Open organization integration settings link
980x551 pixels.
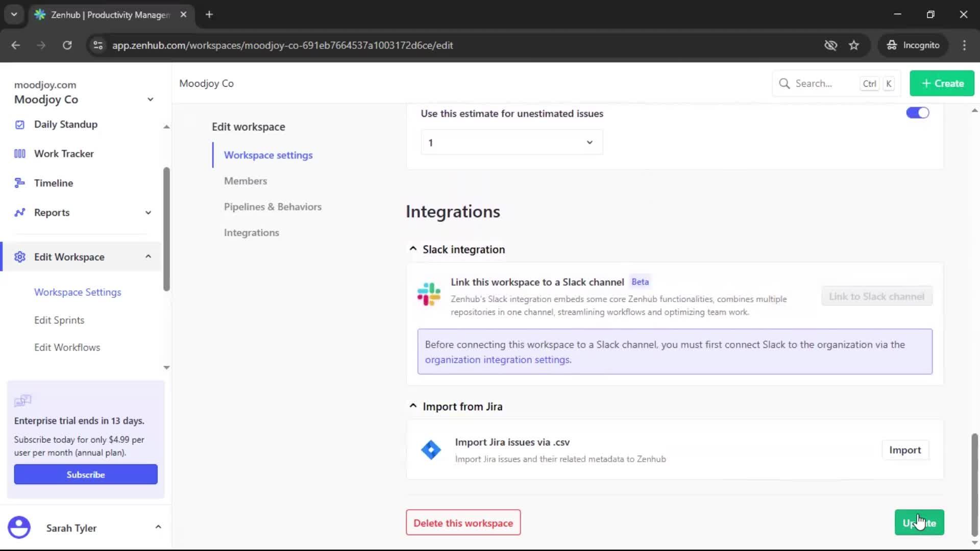(x=498, y=360)
